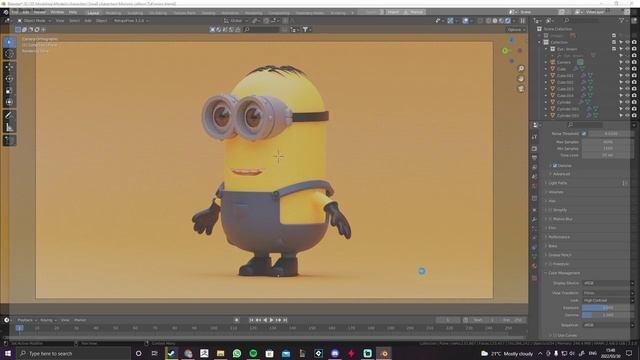Open the Blender logo menu
Viewport: 640px width, 360px height.
6,12
